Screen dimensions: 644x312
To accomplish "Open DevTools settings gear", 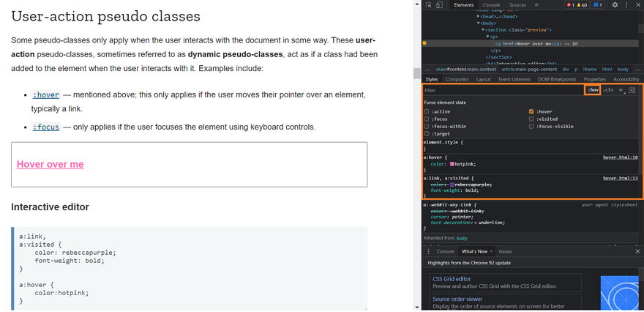I will tap(615, 5).
